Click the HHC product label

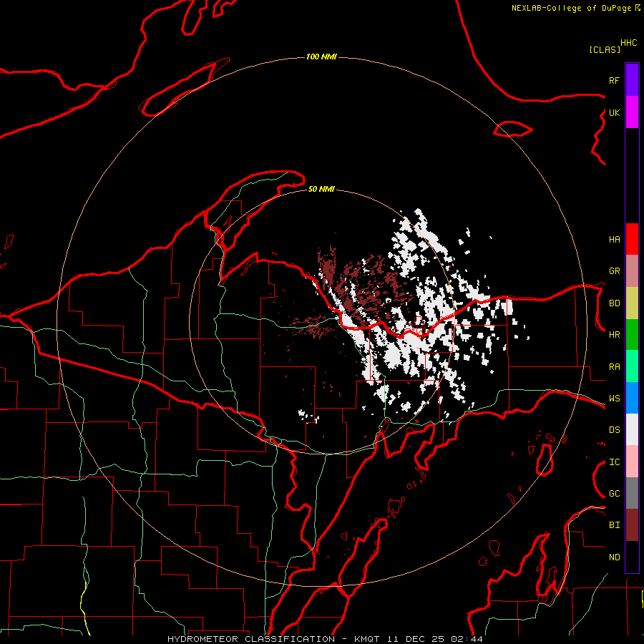[x=628, y=43]
